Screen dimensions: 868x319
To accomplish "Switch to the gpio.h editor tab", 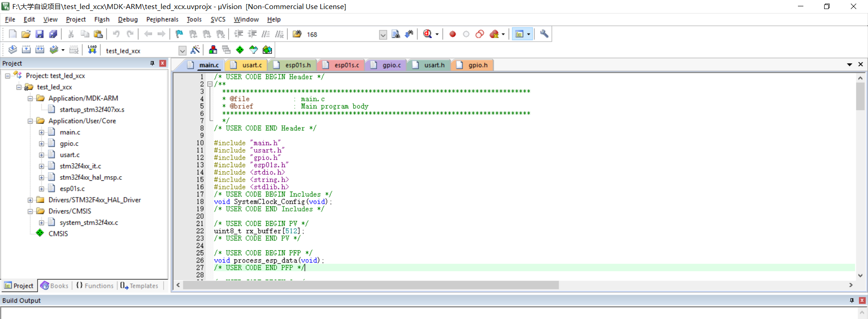I will 472,65.
